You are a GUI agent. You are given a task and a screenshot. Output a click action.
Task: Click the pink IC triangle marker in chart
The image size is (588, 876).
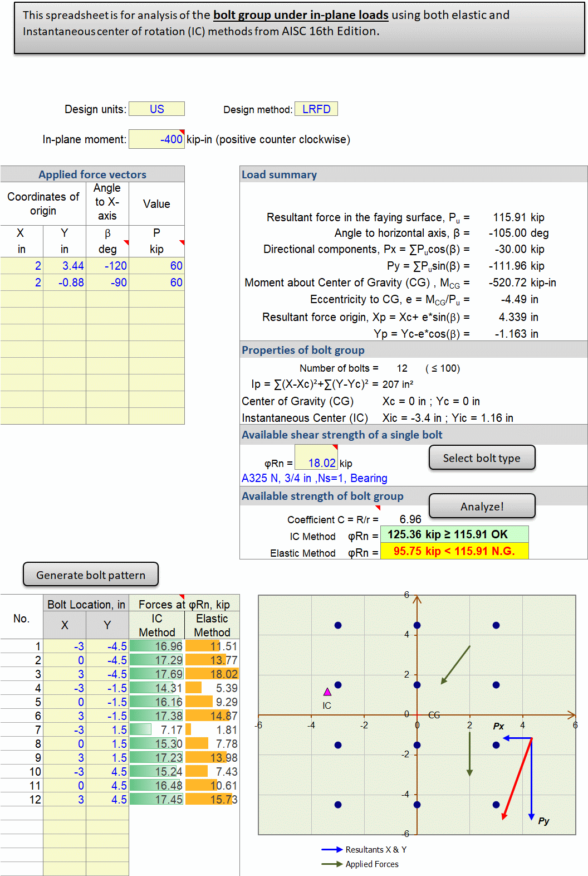coord(327,692)
